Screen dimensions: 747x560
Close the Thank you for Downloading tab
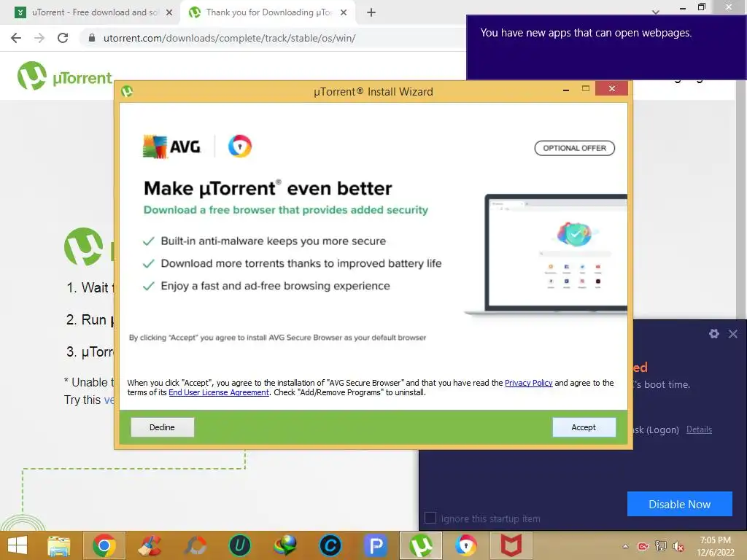[344, 13]
